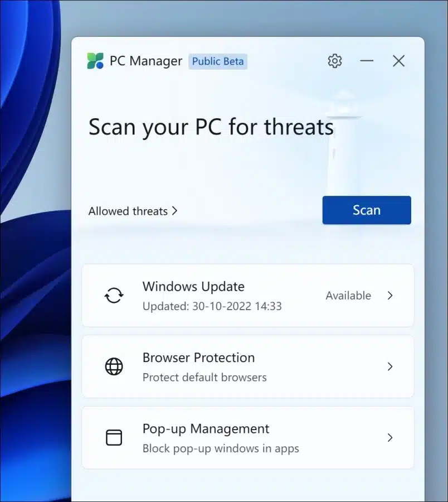Viewport: 448px width, 502px height.
Task: Close the PC Manager window
Action: pyautogui.click(x=398, y=61)
